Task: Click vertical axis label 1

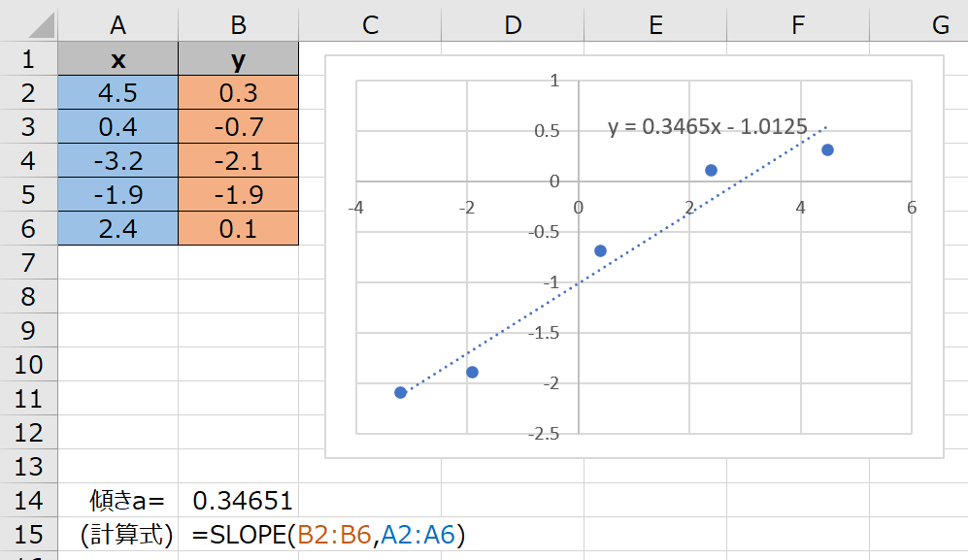Action: tap(554, 81)
